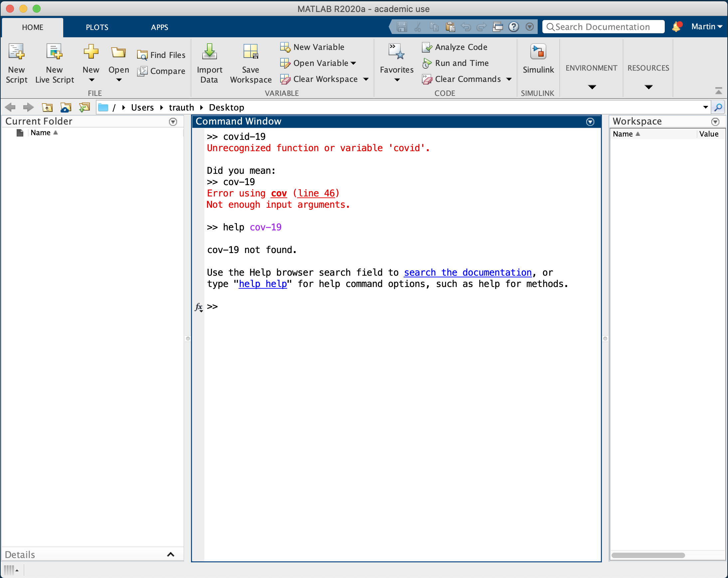The image size is (728, 578).
Task: Click the Compare files button
Action: pyautogui.click(x=161, y=71)
